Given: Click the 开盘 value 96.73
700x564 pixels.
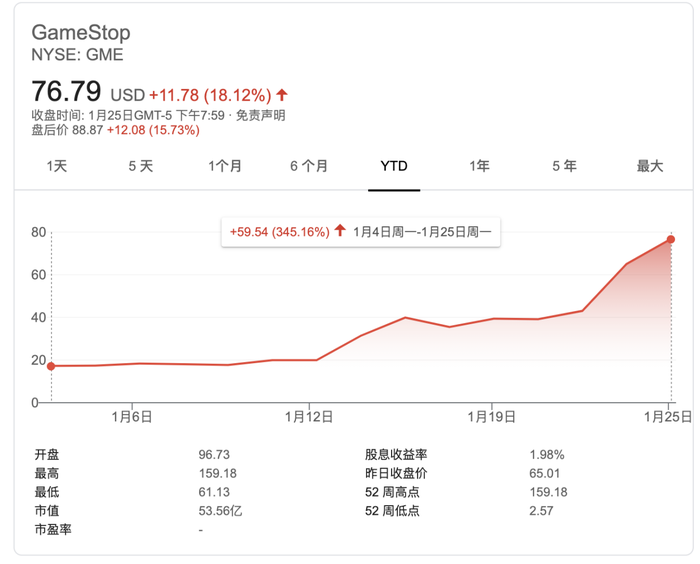Looking at the screenshot, I should 214,455.
